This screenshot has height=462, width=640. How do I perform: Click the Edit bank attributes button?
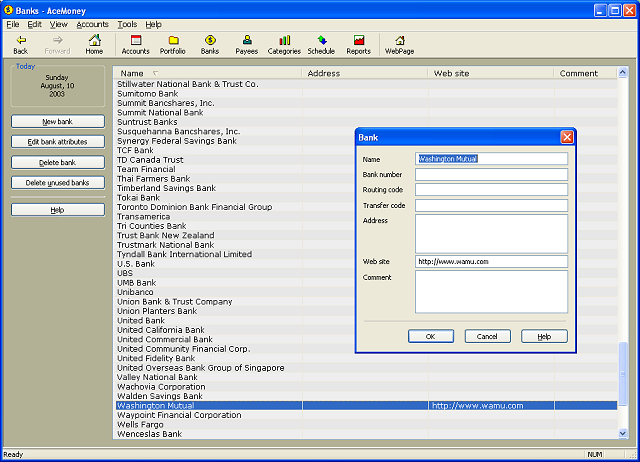[x=58, y=142]
